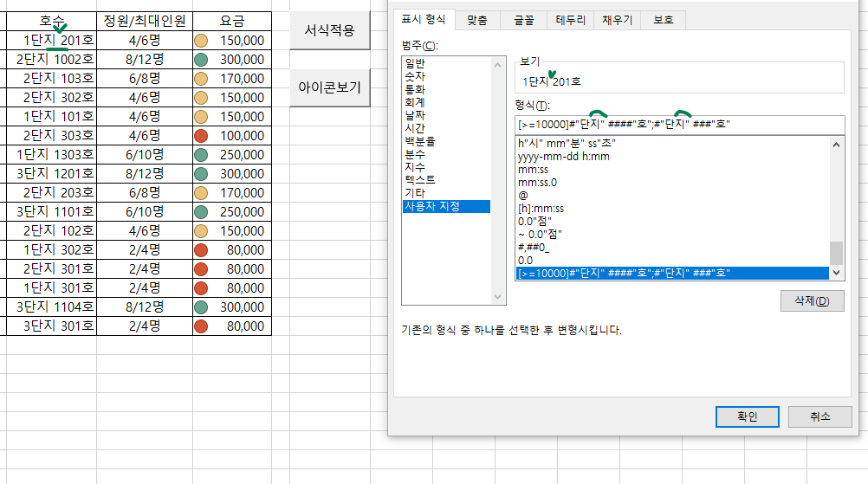Click the green icon in 3단지 1104호 row
The height and width of the screenshot is (484, 868).
point(201,307)
